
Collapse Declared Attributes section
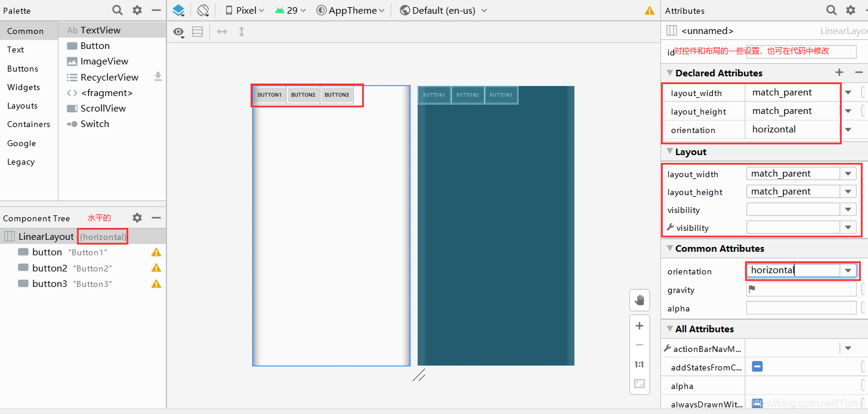(x=669, y=73)
